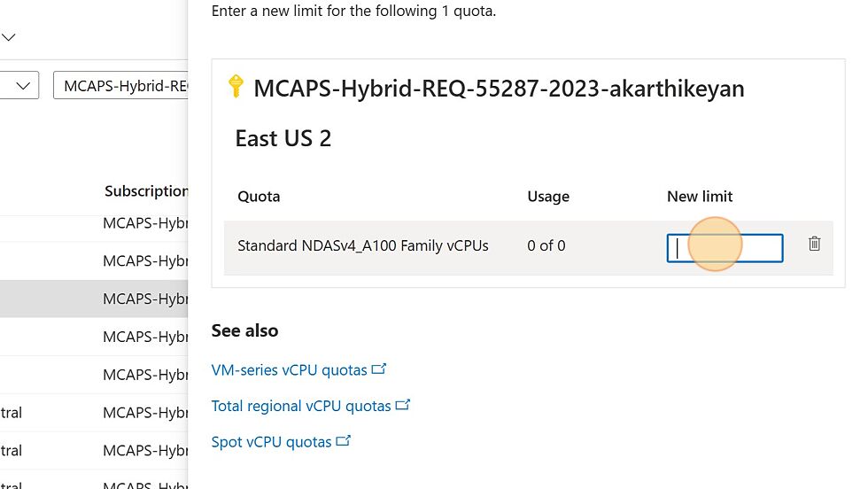Open Total regional vCPU quotas link
This screenshot has width=868, height=489.
click(x=301, y=406)
